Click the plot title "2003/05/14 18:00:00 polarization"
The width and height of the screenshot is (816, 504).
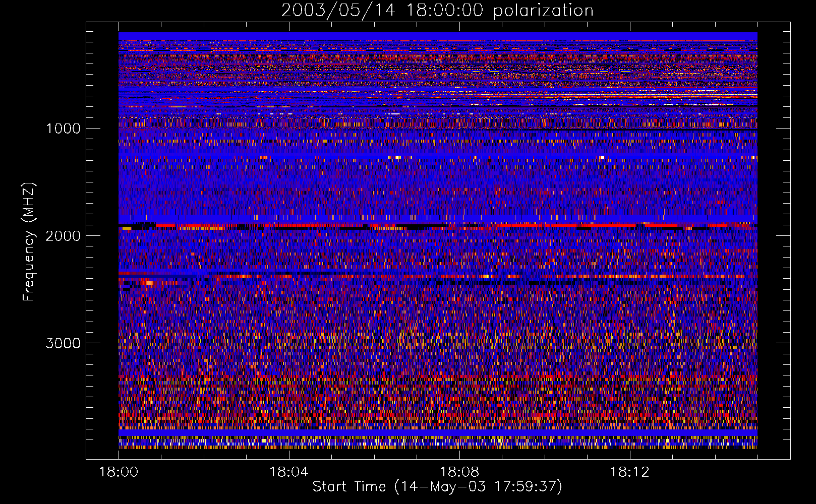click(437, 11)
